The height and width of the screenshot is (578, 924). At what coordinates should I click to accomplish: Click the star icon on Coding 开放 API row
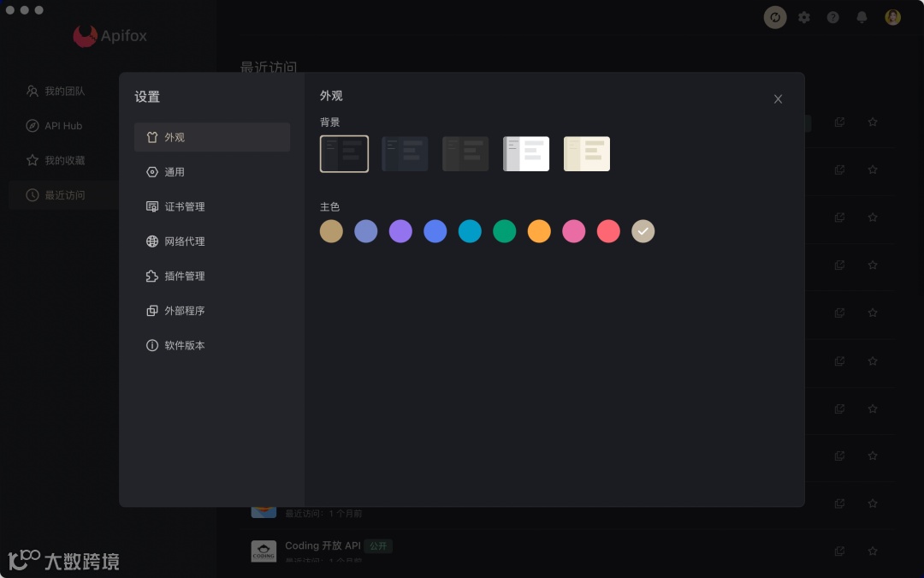[873, 551]
